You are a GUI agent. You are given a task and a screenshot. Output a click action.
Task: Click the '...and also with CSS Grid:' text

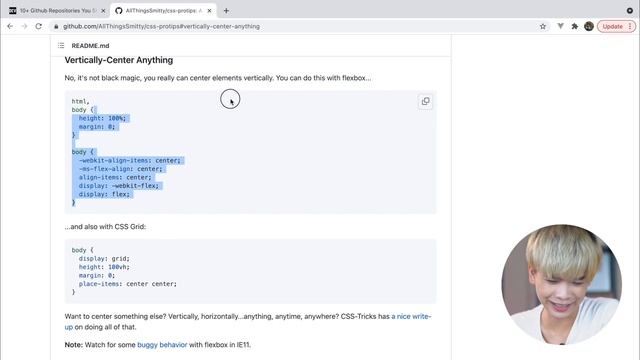(105, 227)
